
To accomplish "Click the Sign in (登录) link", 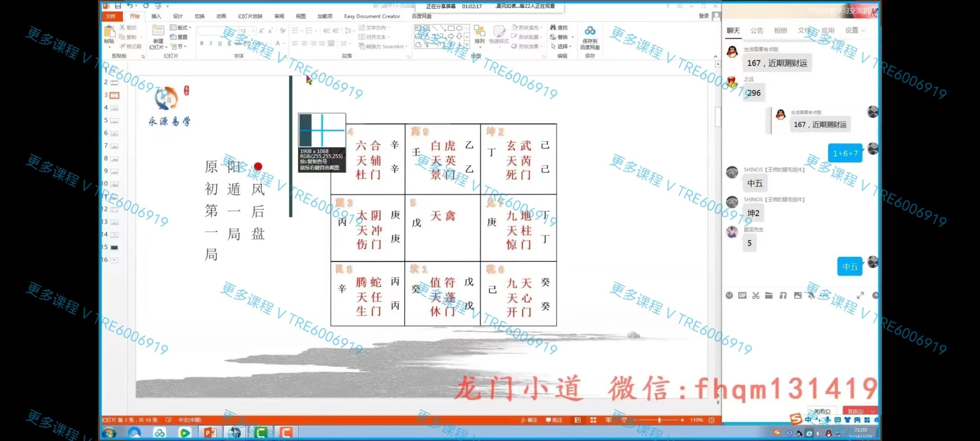I will 704,16.
